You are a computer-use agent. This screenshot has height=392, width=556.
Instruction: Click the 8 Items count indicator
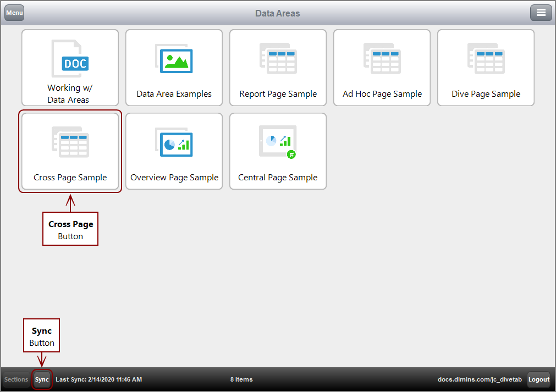click(241, 379)
